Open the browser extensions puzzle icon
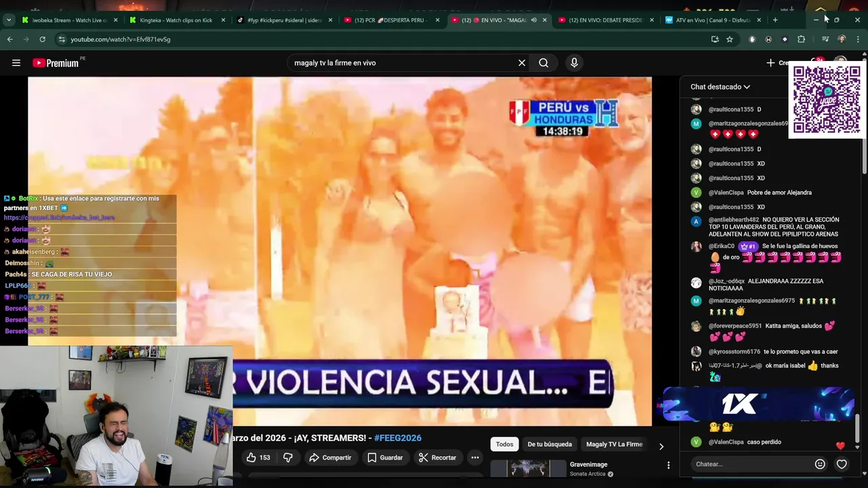 801,39
